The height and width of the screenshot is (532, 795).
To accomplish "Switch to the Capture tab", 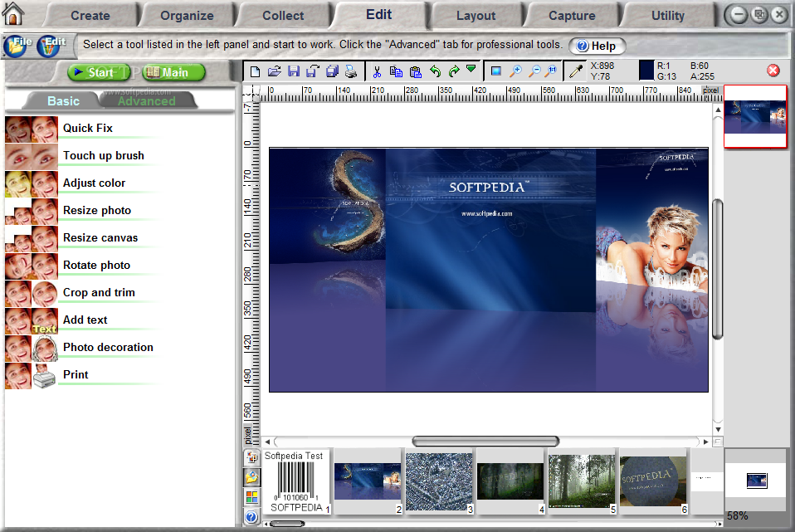I will click(x=572, y=16).
